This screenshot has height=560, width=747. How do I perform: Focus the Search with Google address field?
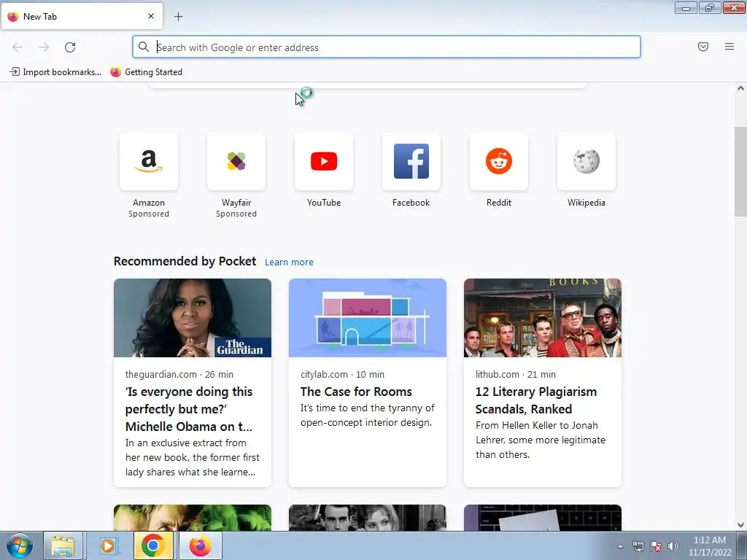click(x=387, y=47)
